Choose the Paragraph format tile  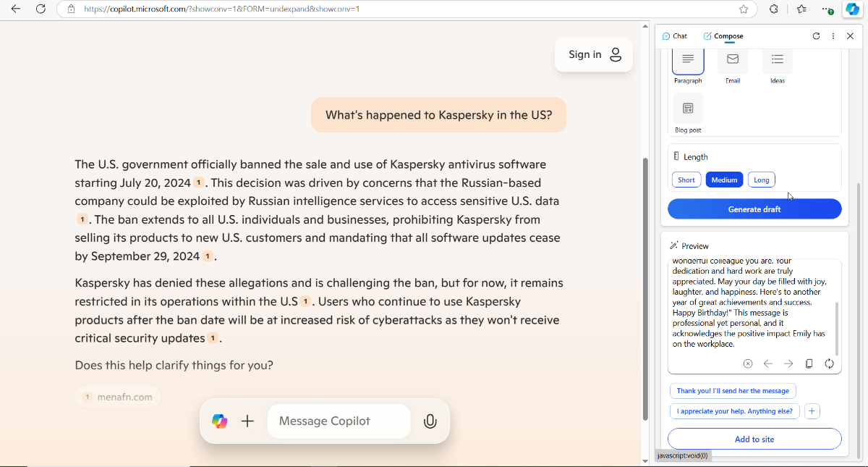[688, 67]
